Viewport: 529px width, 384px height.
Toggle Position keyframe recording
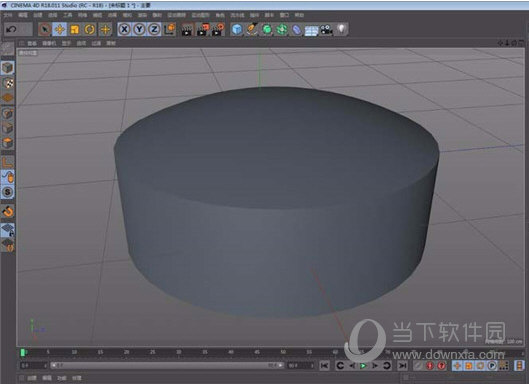coord(457,366)
